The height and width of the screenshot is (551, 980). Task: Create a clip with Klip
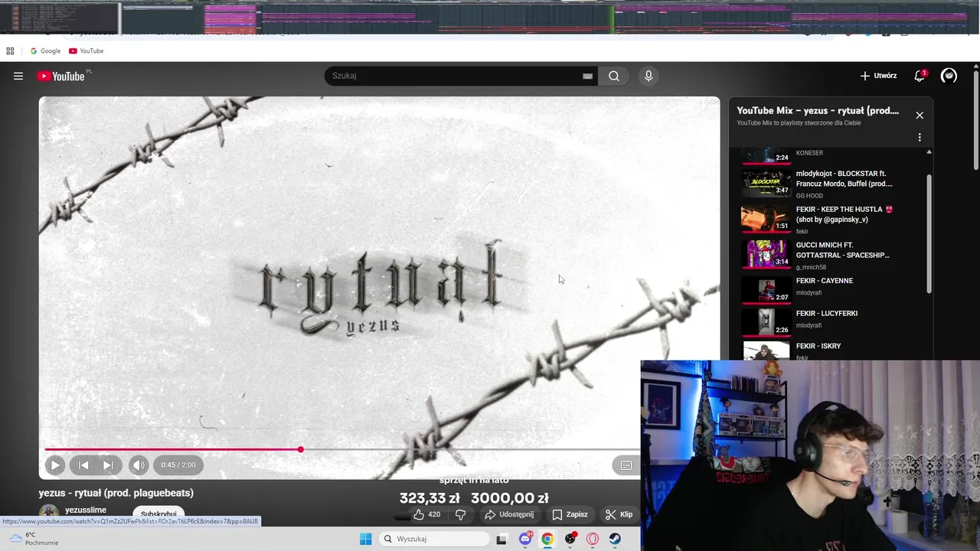(x=619, y=514)
